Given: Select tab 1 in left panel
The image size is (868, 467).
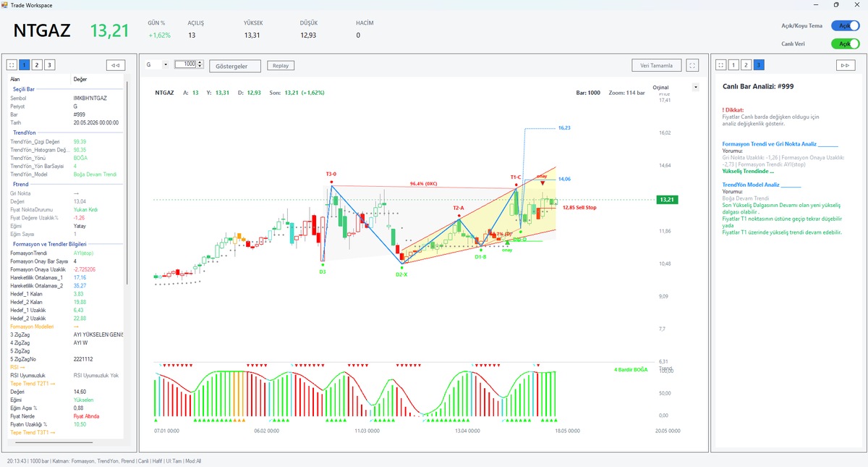Looking at the screenshot, I should [x=25, y=64].
